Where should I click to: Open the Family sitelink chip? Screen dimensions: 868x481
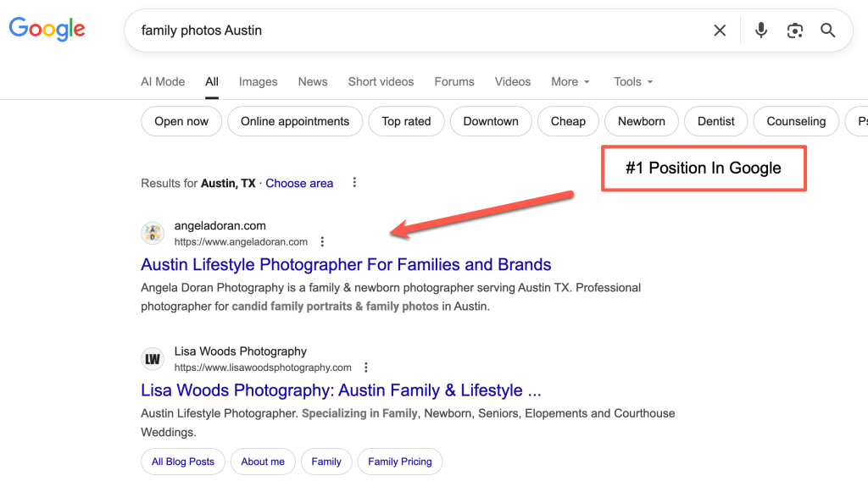(326, 462)
